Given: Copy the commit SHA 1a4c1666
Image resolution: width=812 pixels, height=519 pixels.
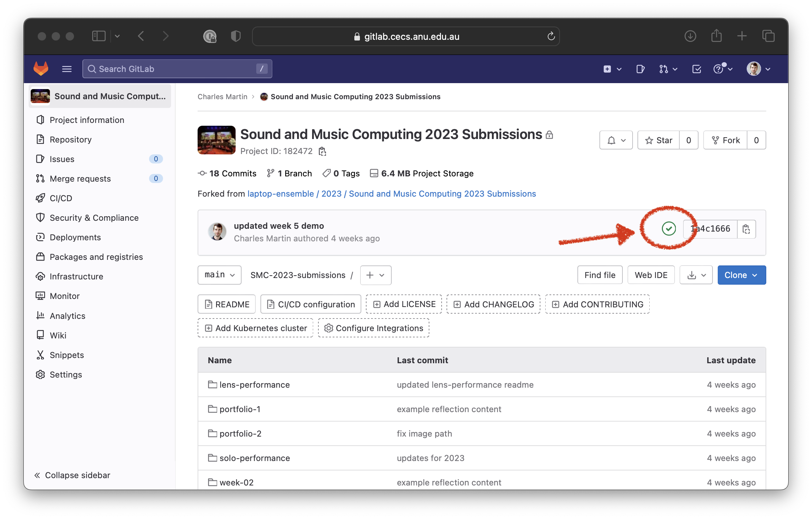Looking at the screenshot, I should tap(746, 229).
